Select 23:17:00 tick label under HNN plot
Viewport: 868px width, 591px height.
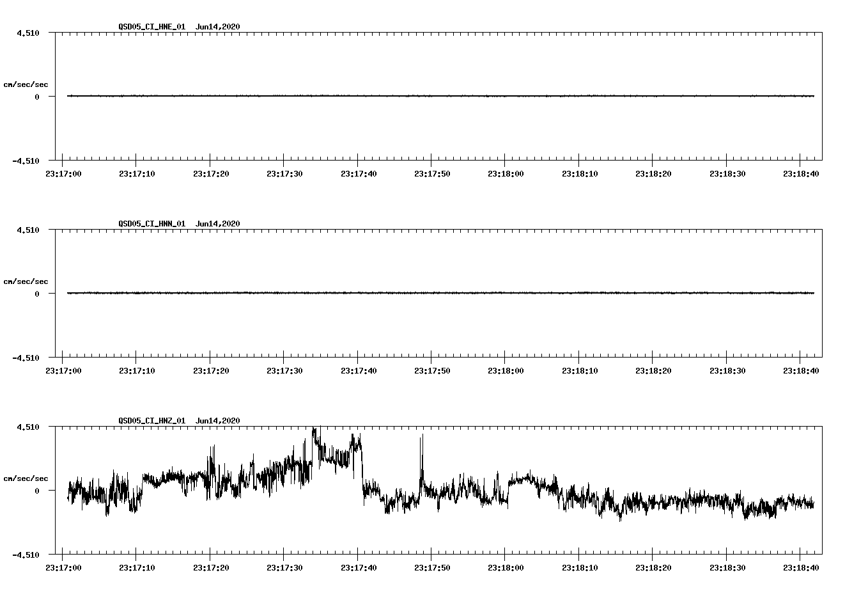(x=63, y=371)
